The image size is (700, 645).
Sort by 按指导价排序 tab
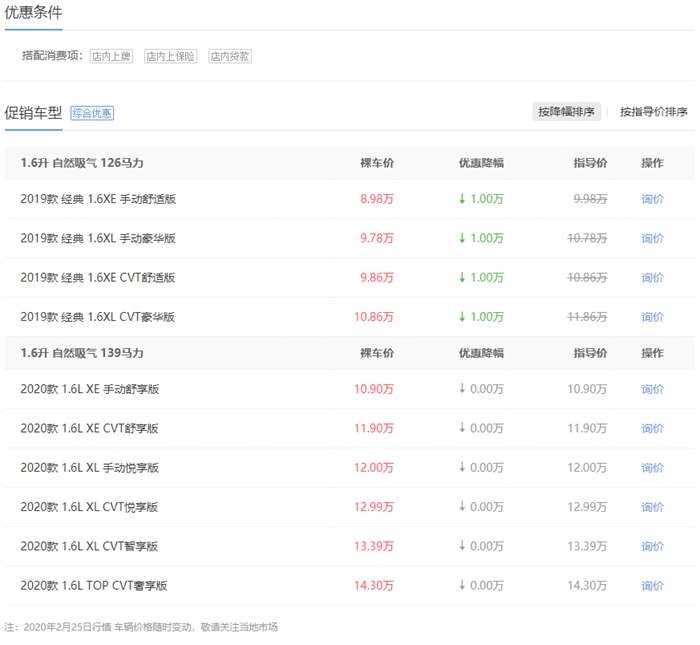point(654,112)
